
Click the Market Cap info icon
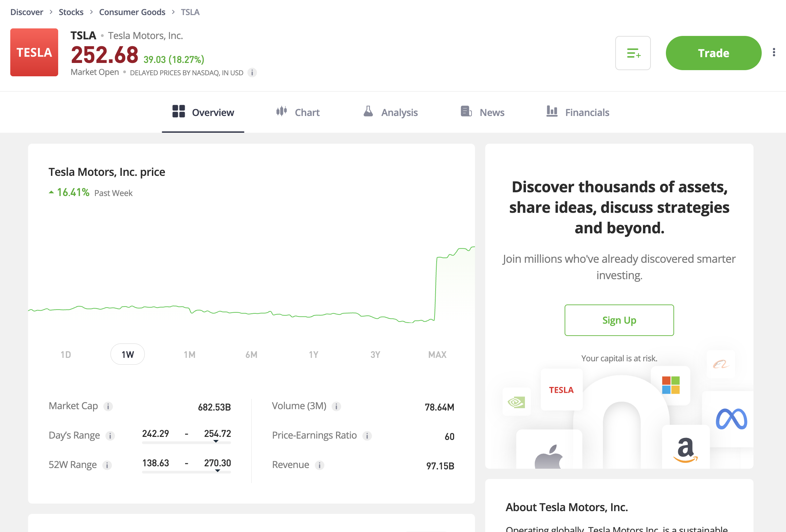coord(108,406)
